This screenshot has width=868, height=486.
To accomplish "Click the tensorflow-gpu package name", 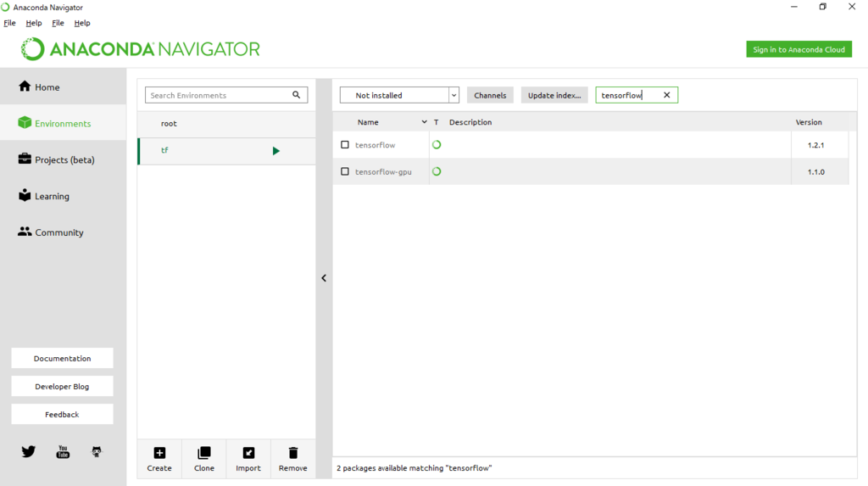I will tap(383, 172).
